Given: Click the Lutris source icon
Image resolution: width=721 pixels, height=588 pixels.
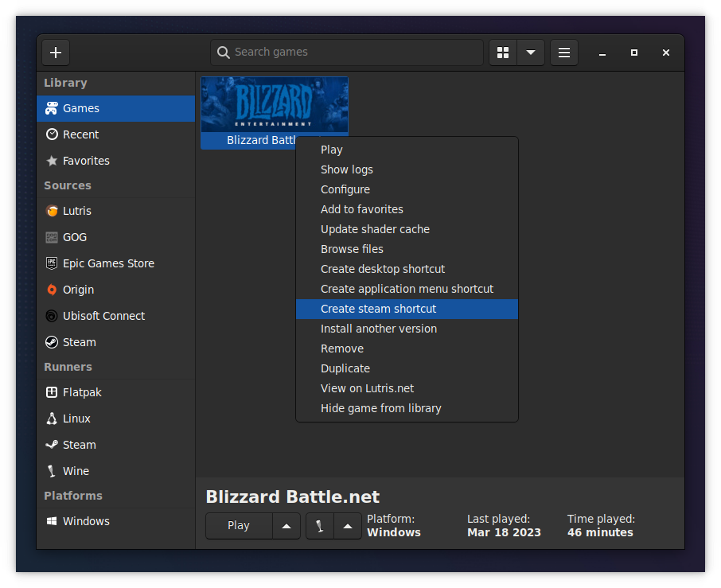Looking at the screenshot, I should pos(52,211).
